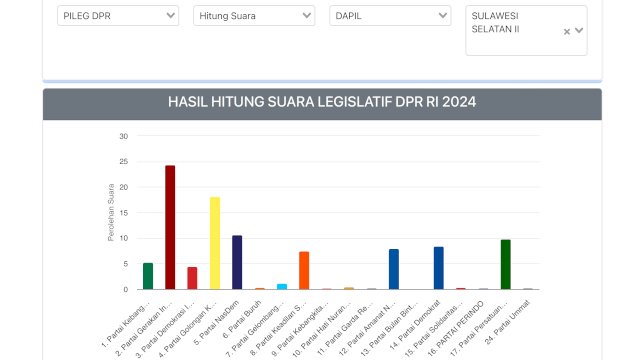The height and width of the screenshot is (360, 640).
Task: Click the '17. Partai Persatuan...' axis label
Action: pyautogui.click(x=478, y=329)
